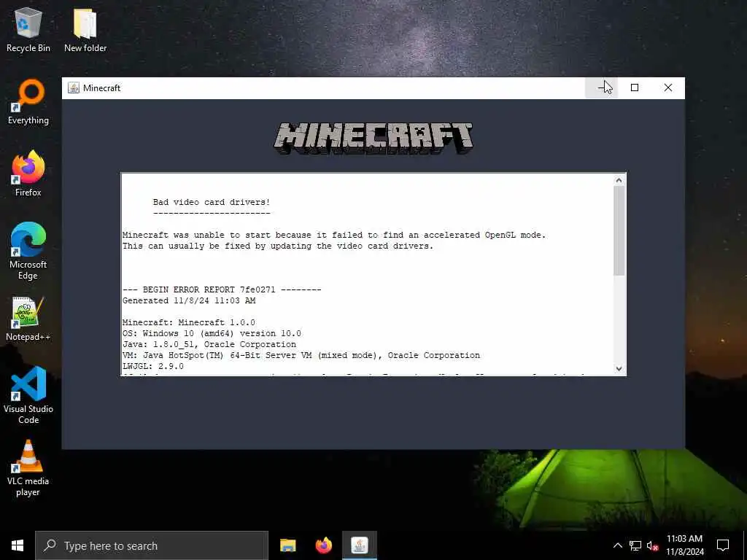Click the search magnifier icon in taskbar
The height and width of the screenshot is (560, 747).
coord(50,545)
